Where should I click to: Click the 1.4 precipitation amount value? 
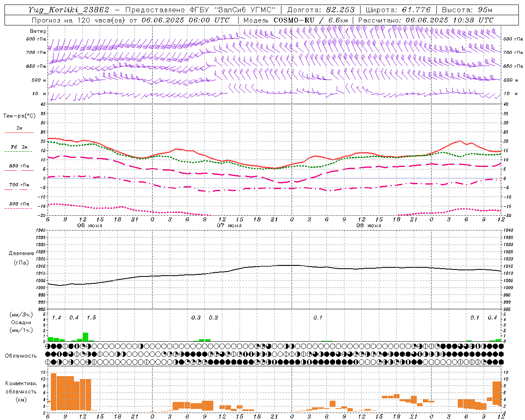(57, 318)
